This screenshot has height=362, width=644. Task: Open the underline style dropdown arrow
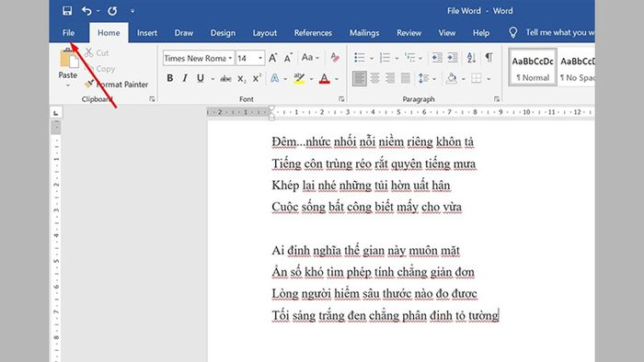(x=213, y=79)
